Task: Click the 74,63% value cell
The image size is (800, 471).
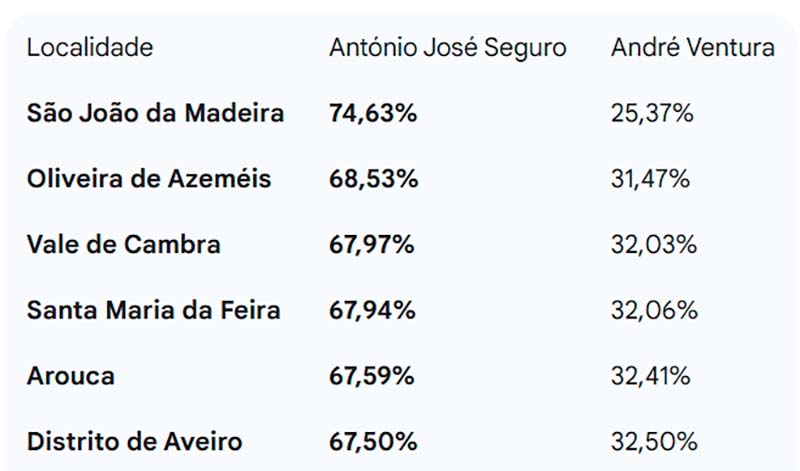Action: [x=372, y=113]
